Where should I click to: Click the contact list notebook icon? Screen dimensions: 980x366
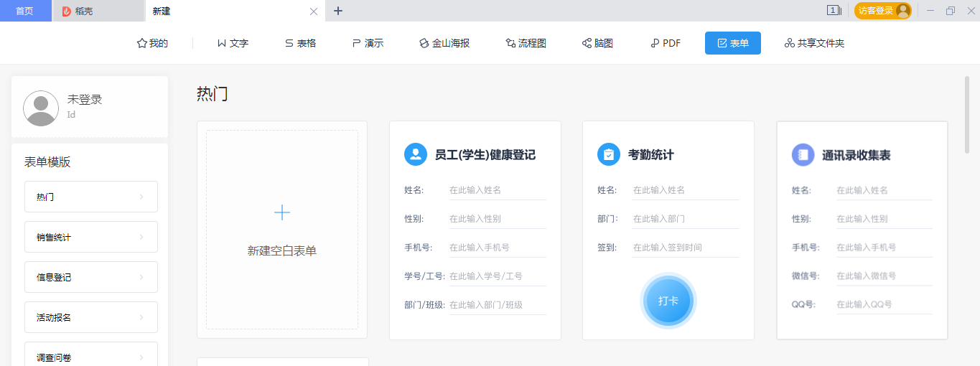coord(803,154)
